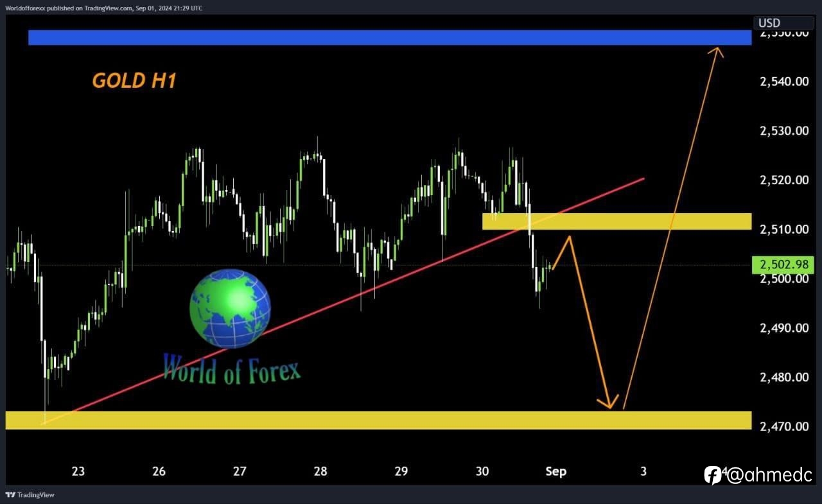Select date 27 on the time axis

click(240, 471)
